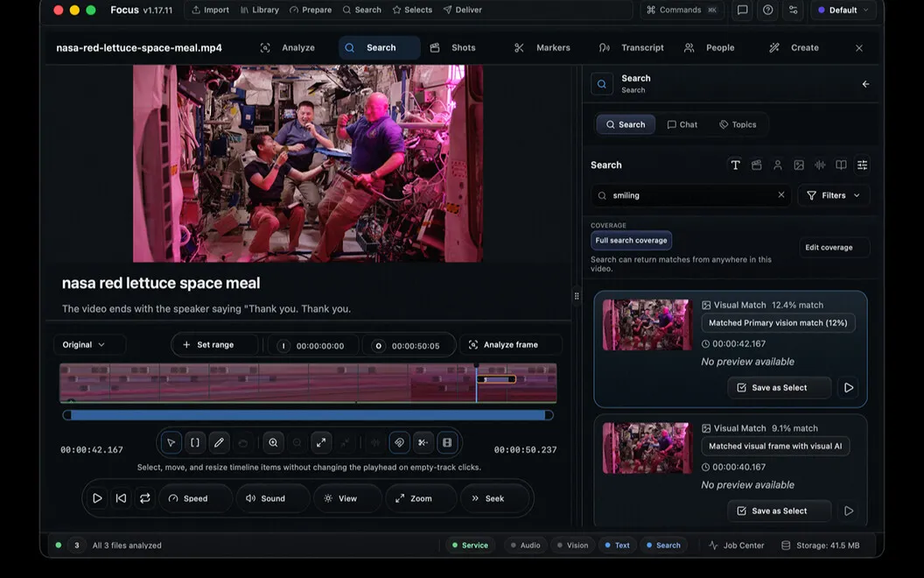Click the Edit coverage button
The width and height of the screenshot is (924, 578).
[833, 247]
